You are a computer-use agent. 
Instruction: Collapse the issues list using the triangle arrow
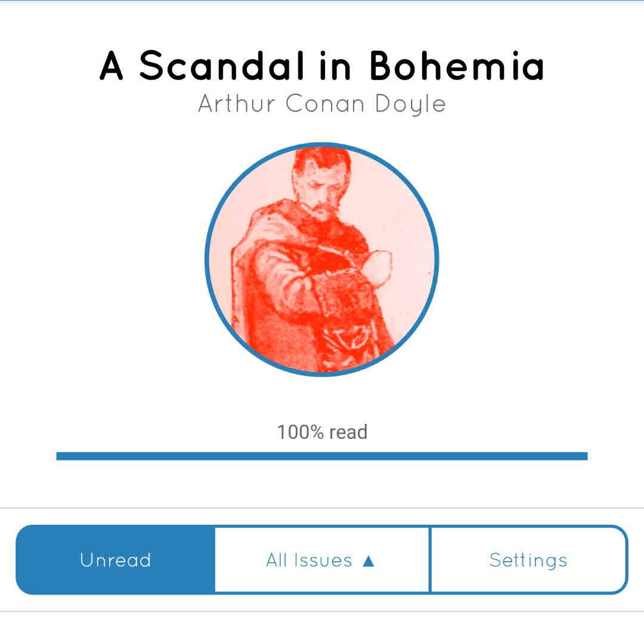[x=369, y=561]
